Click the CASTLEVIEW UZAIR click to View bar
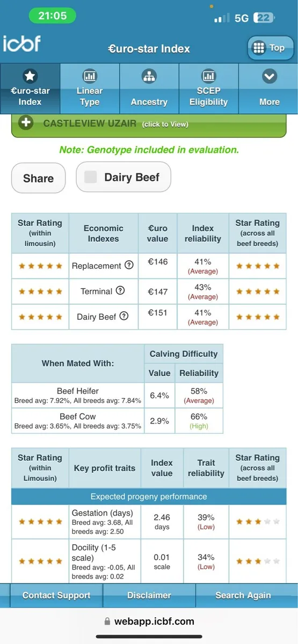Screen dimensions: 298x644 [149, 125]
